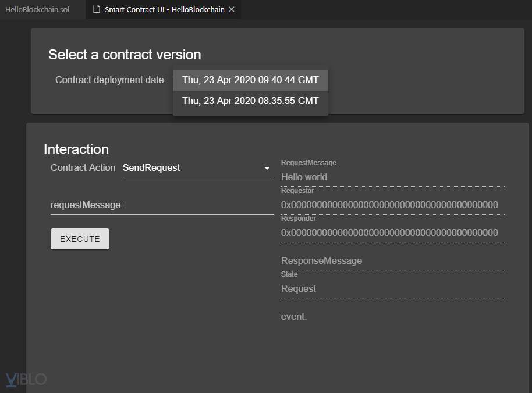Screen dimensions: 532x393
Task: Close the Smart Contract UI - HelloBlockchain tab
Action: (x=232, y=10)
